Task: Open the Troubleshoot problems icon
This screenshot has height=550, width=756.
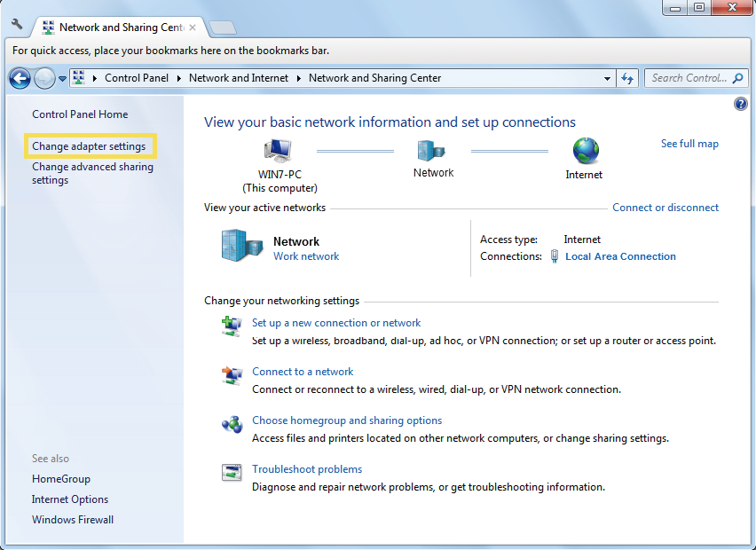Action: (x=232, y=473)
